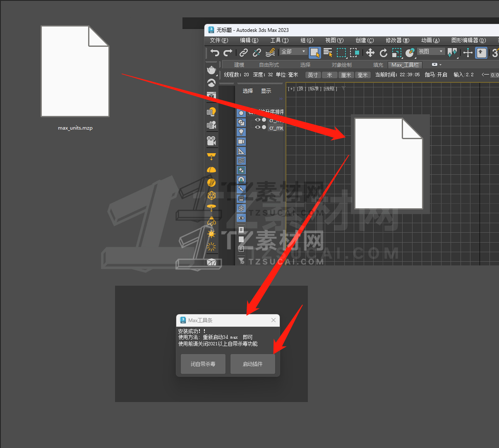Set units with the 英寸 button
499x448 pixels.
pyautogui.click(x=313, y=75)
